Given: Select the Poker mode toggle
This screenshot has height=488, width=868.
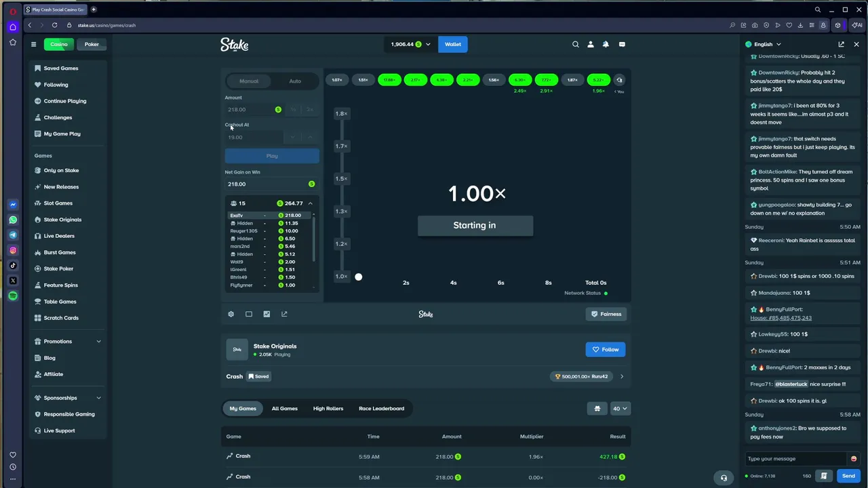Looking at the screenshot, I should point(92,44).
